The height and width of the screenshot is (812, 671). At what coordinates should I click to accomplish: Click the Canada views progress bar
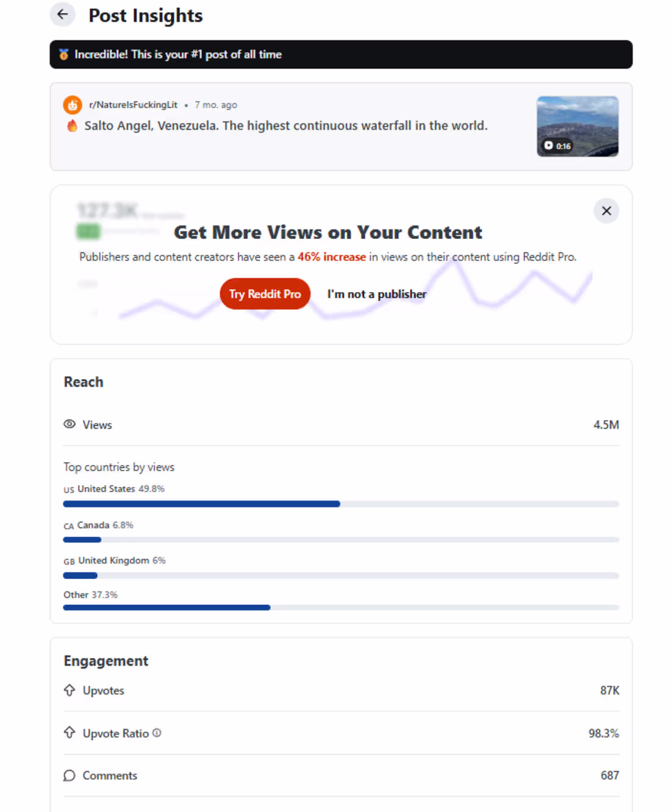tap(341, 540)
